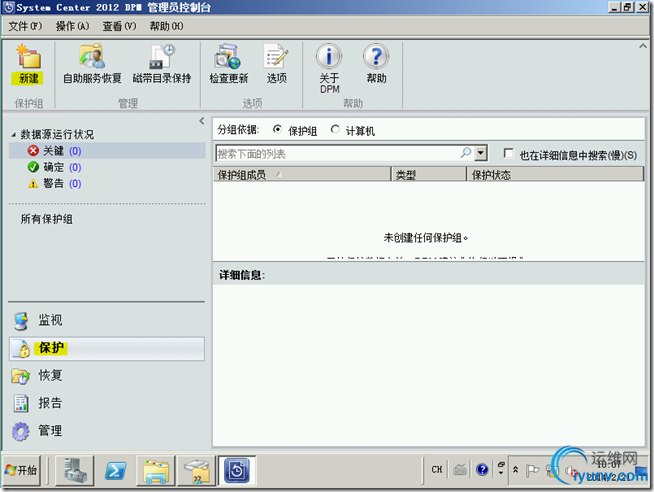The image size is (654, 492).
Task: Open Windows Explorer taskbar icon
Action: tap(156, 470)
